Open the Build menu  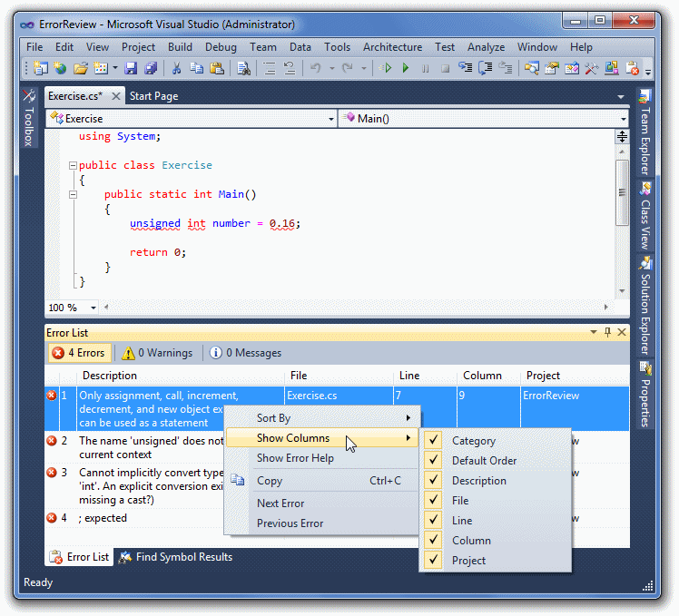click(x=180, y=47)
